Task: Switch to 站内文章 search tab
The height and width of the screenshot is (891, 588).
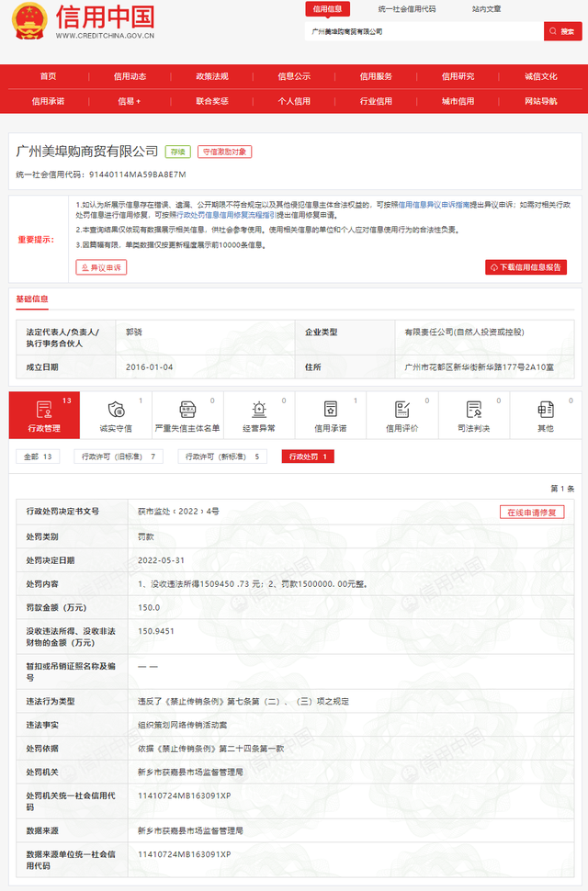Action: pyautogui.click(x=486, y=9)
